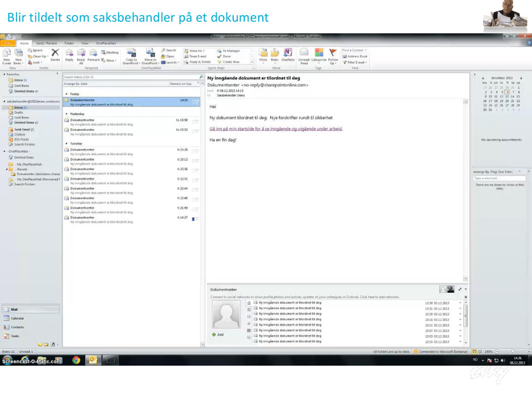Toggle flag on the ti 22:56 message
Image resolution: width=532 pixels, height=399 pixels.
click(197, 170)
